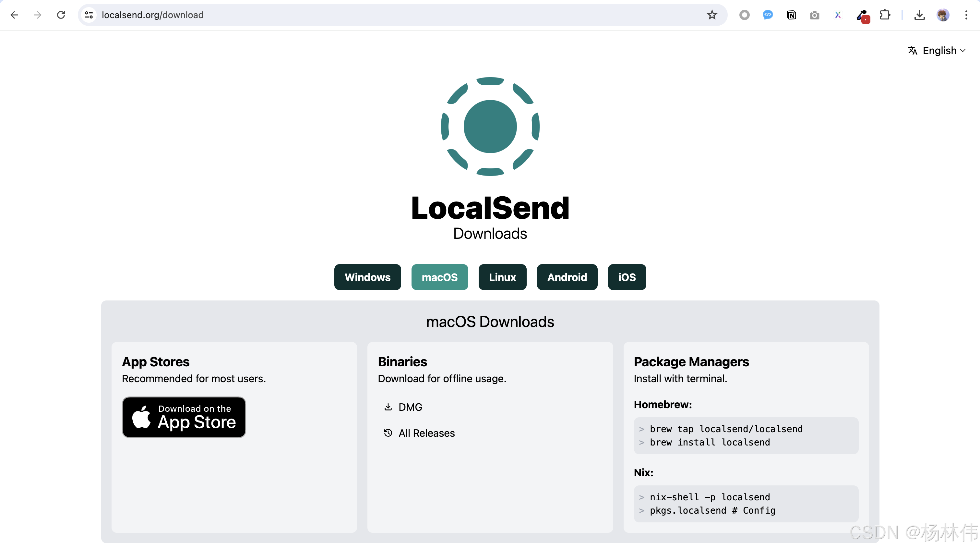This screenshot has height=549, width=980.
Task: Click the address bar URL field
Action: point(380,15)
